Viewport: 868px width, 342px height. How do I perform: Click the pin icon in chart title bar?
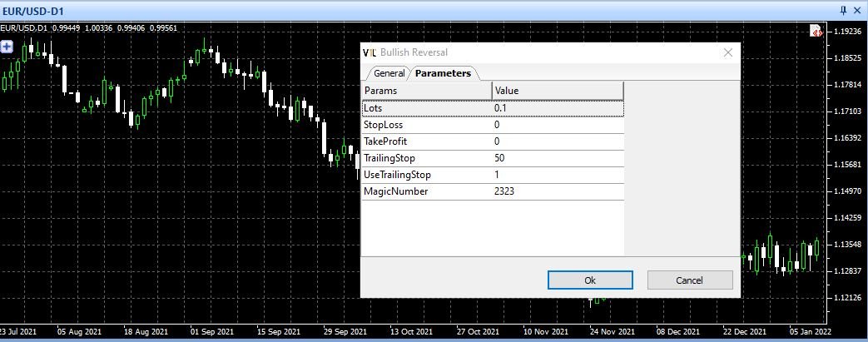coord(843,9)
